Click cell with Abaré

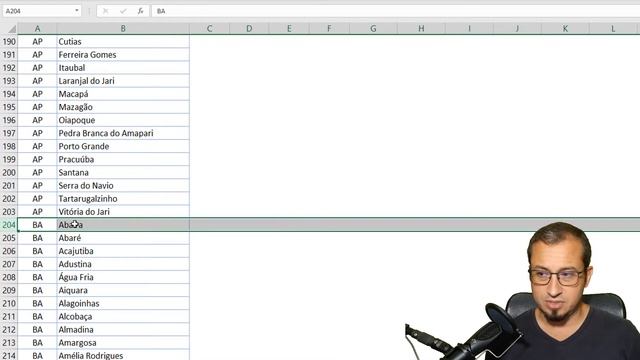click(x=123, y=238)
